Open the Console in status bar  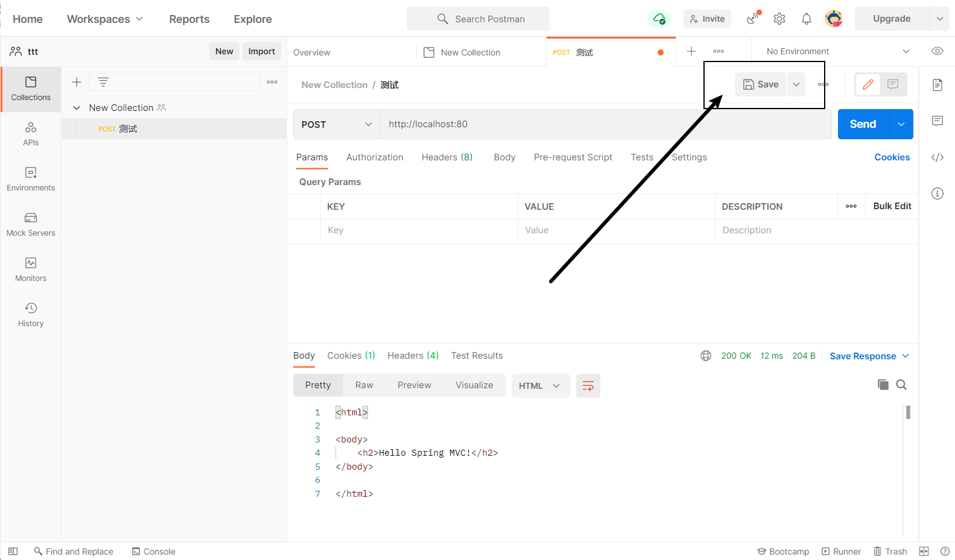point(154,551)
